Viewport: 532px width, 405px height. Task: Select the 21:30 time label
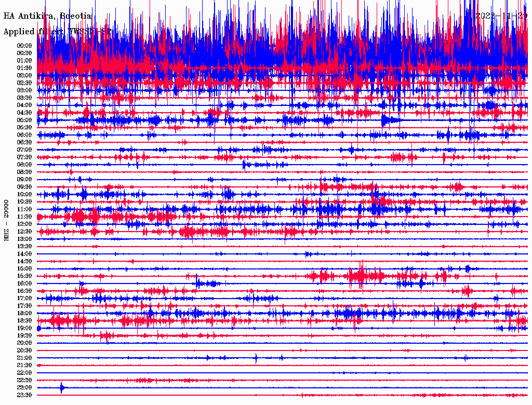point(24,366)
